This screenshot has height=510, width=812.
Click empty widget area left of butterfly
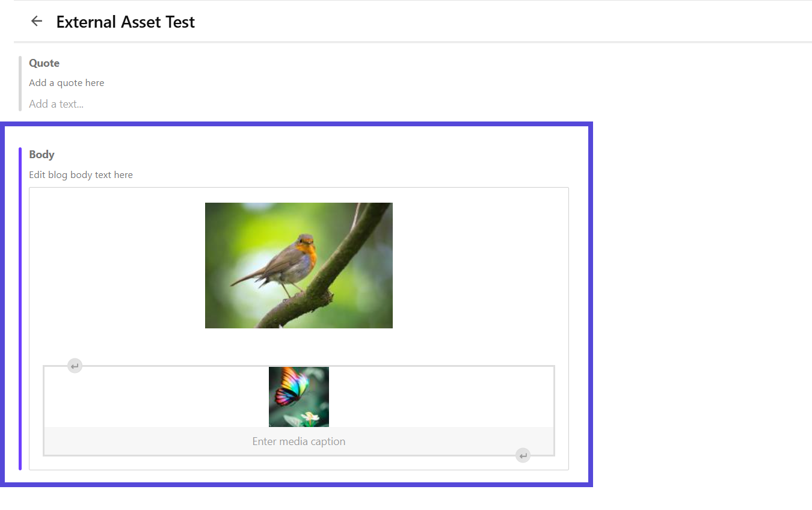tap(156, 397)
